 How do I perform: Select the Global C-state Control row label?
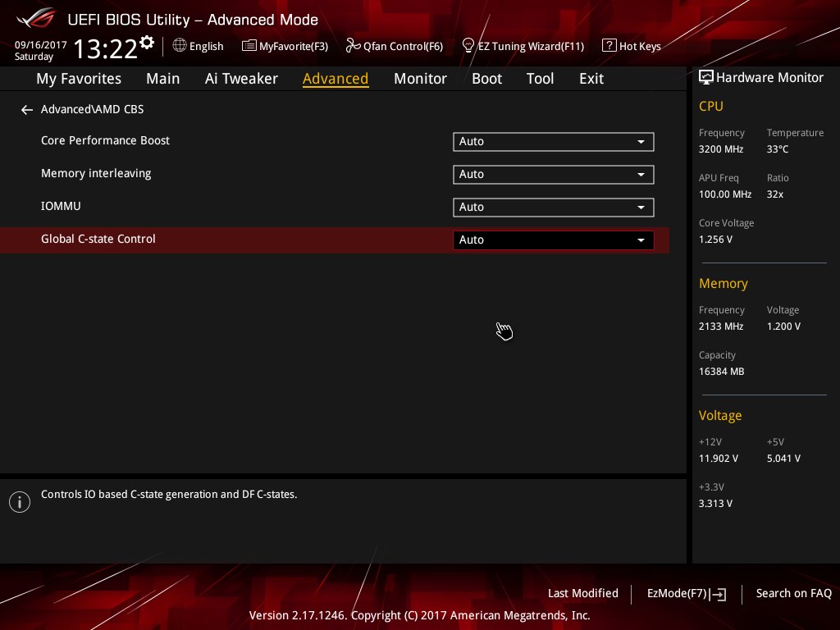(98, 239)
